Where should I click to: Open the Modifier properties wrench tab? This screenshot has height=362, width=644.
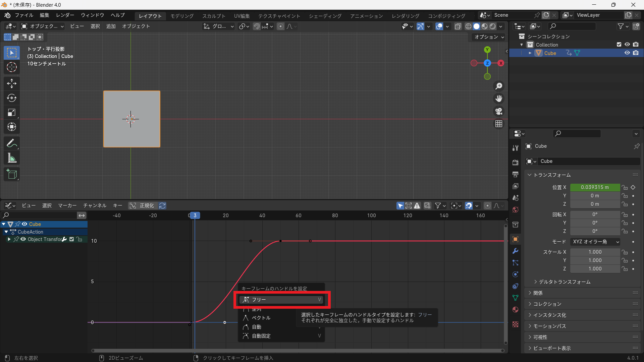(516, 251)
